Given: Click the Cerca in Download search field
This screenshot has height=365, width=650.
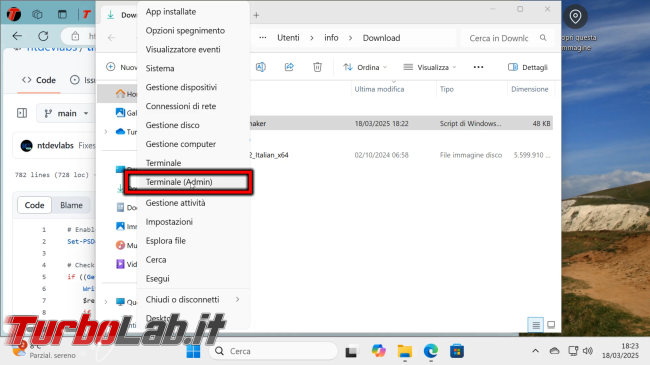Looking at the screenshot, I should tap(508, 38).
